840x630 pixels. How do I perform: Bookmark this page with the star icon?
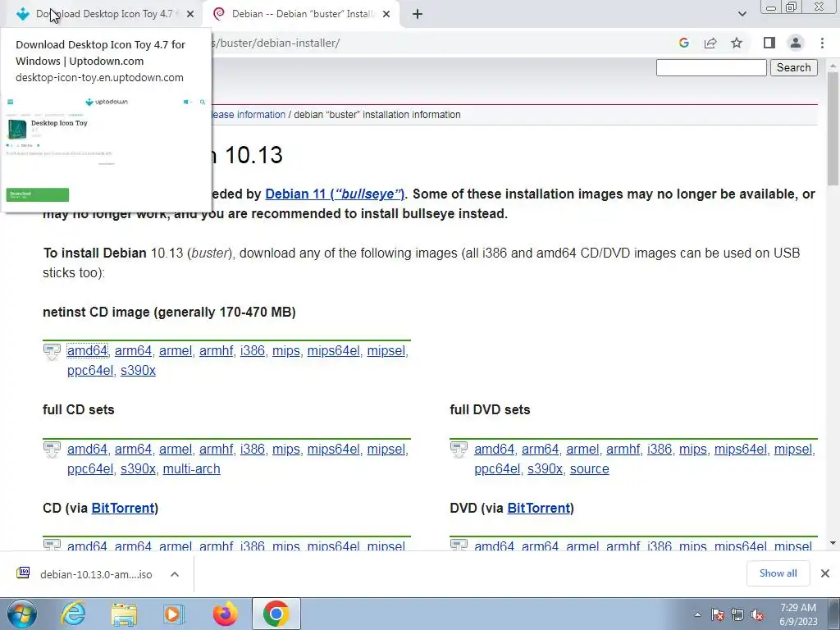[x=737, y=43]
